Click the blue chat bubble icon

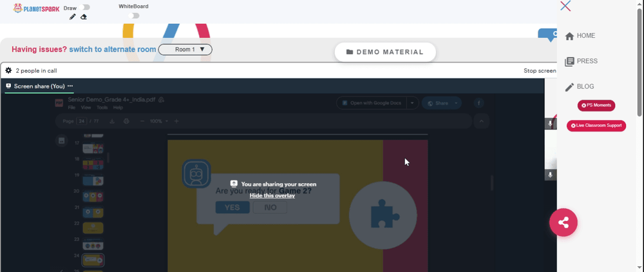[547, 35]
